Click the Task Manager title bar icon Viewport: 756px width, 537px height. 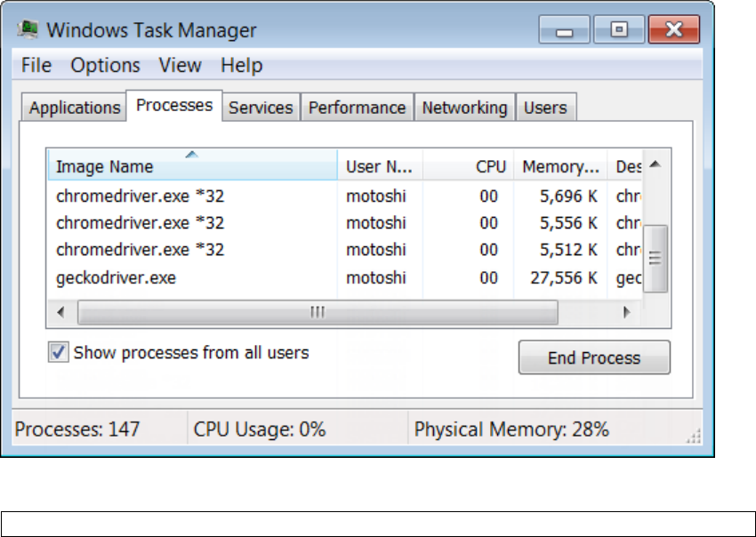(28, 30)
